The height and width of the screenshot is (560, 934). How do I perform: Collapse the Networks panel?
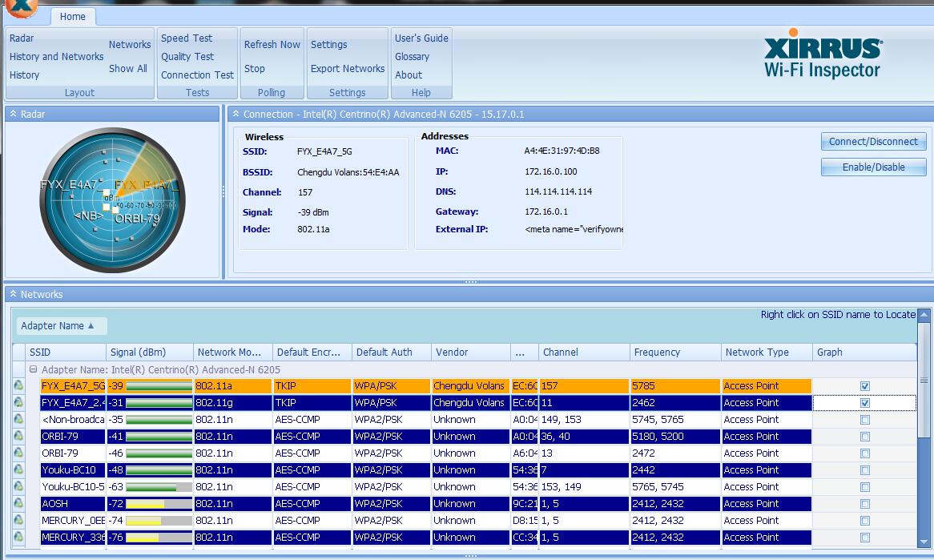(x=13, y=295)
